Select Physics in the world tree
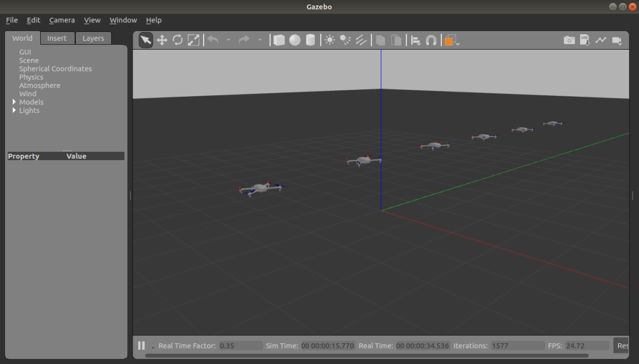This screenshot has height=364, width=639. pos(31,77)
